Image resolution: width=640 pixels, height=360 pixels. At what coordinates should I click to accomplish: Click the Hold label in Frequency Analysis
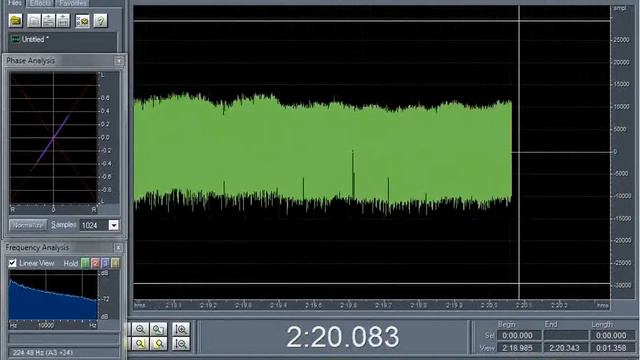click(71, 264)
